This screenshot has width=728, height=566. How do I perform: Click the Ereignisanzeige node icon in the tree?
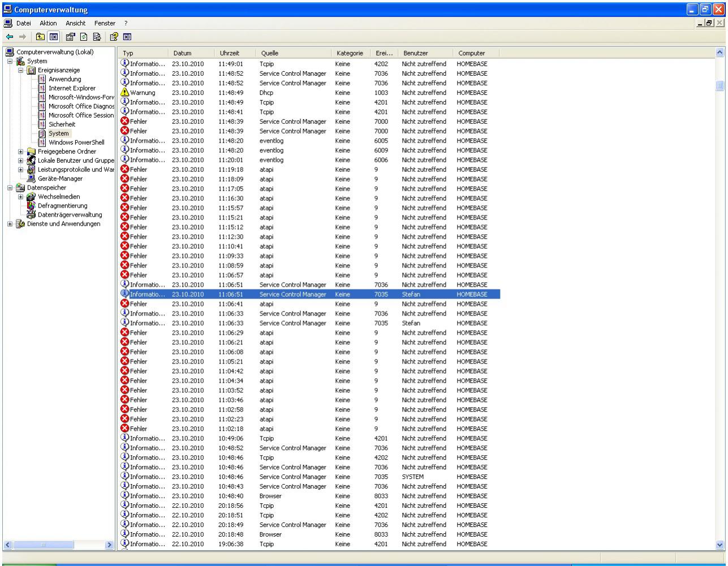coord(32,70)
